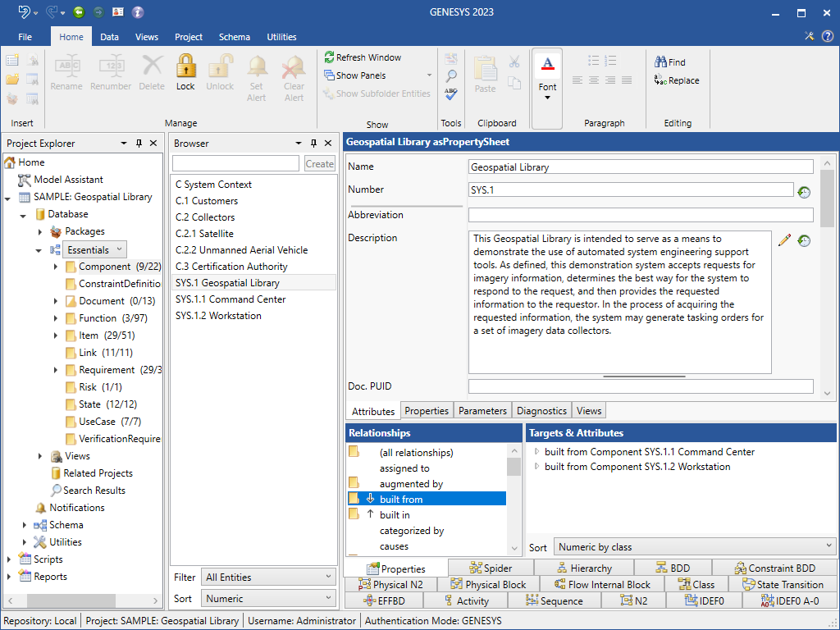Switch to the Data ribbon tab

tap(109, 37)
